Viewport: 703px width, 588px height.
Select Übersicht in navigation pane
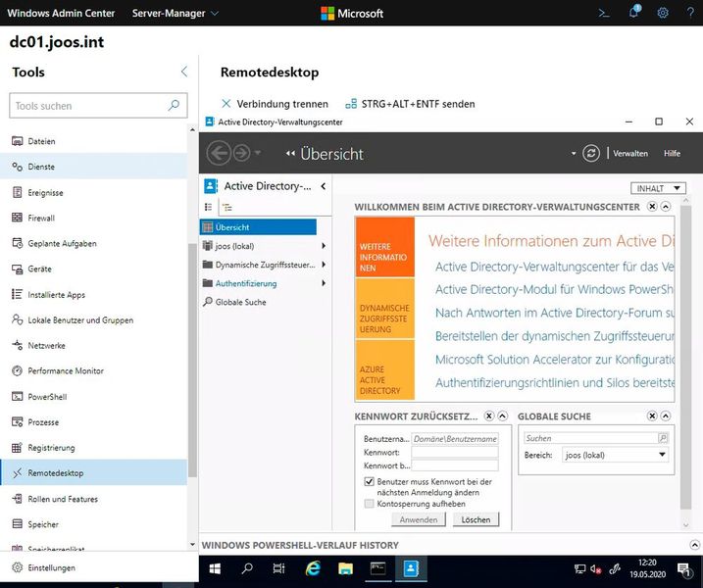pyautogui.click(x=258, y=227)
